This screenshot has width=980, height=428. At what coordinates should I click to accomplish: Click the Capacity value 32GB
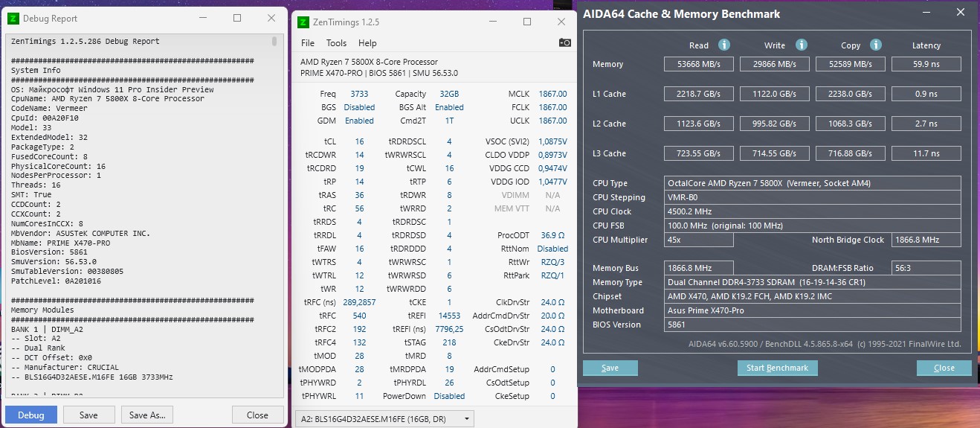pos(449,94)
